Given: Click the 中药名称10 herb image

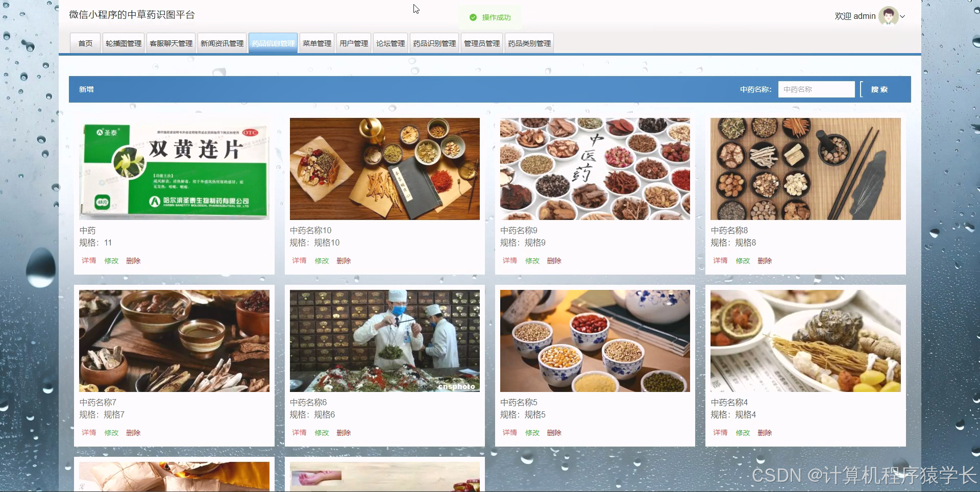Looking at the screenshot, I should [385, 169].
